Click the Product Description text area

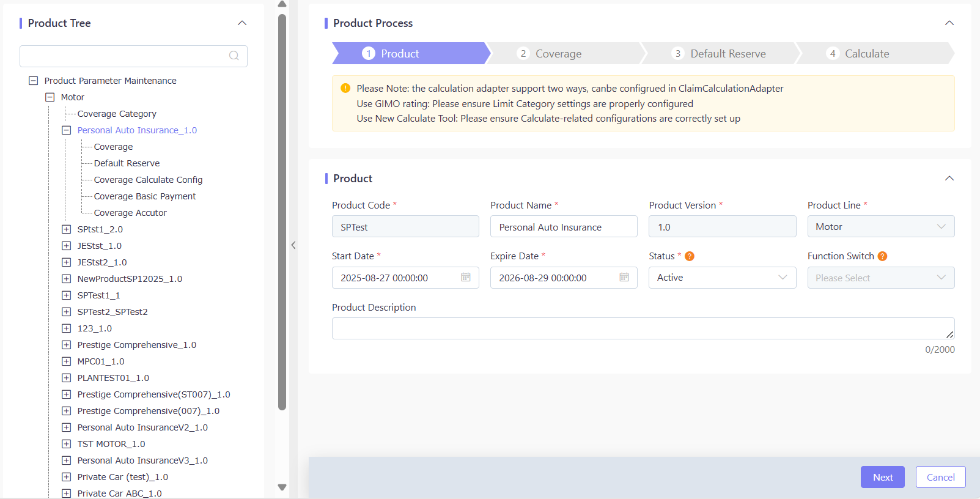tap(643, 328)
